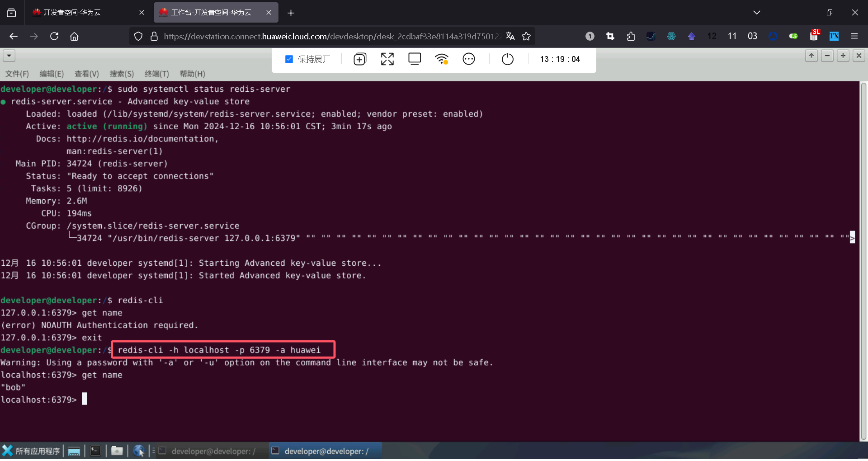Image resolution: width=868 pixels, height=461 pixels.
Task: Open a new browser tab
Action: tap(291, 13)
